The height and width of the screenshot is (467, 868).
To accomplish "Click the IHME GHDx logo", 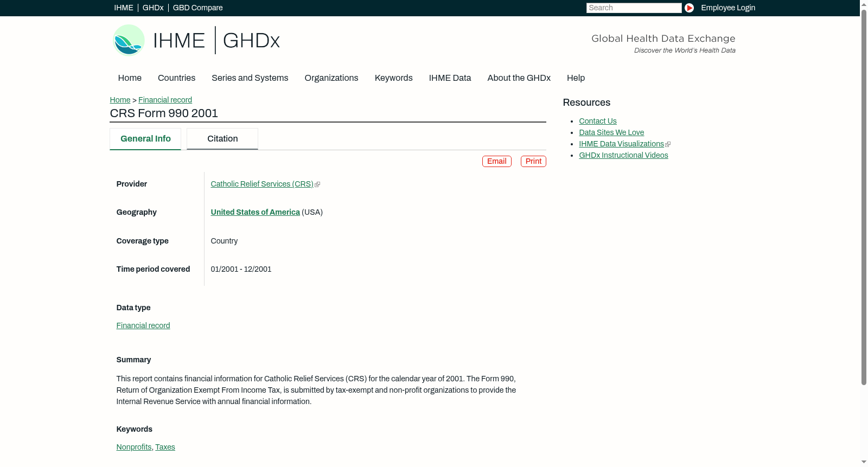I will (x=196, y=40).
